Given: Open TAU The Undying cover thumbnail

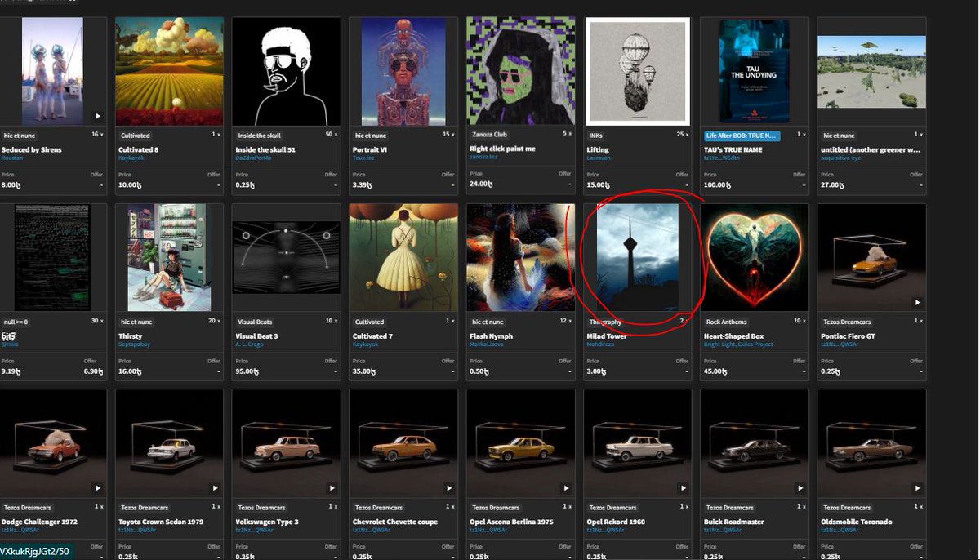Looking at the screenshot, I should pos(755,71).
